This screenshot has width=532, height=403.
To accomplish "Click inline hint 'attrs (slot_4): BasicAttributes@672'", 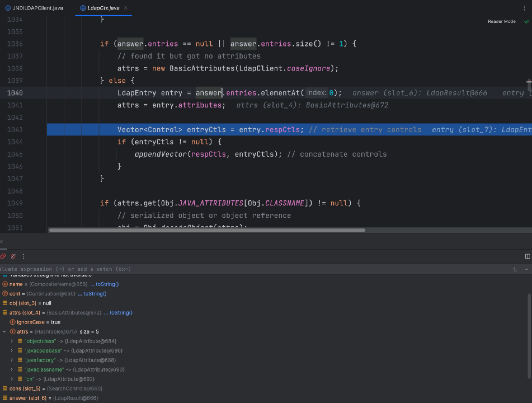I will (x=312, y=105).
